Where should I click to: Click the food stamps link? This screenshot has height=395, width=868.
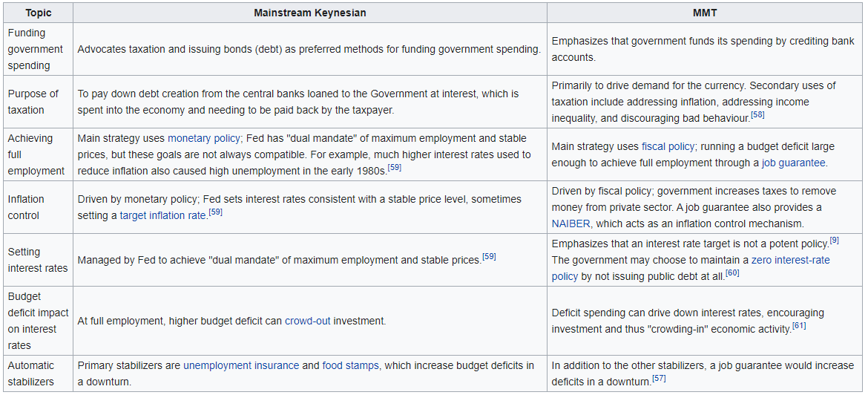tap(350, 365)
